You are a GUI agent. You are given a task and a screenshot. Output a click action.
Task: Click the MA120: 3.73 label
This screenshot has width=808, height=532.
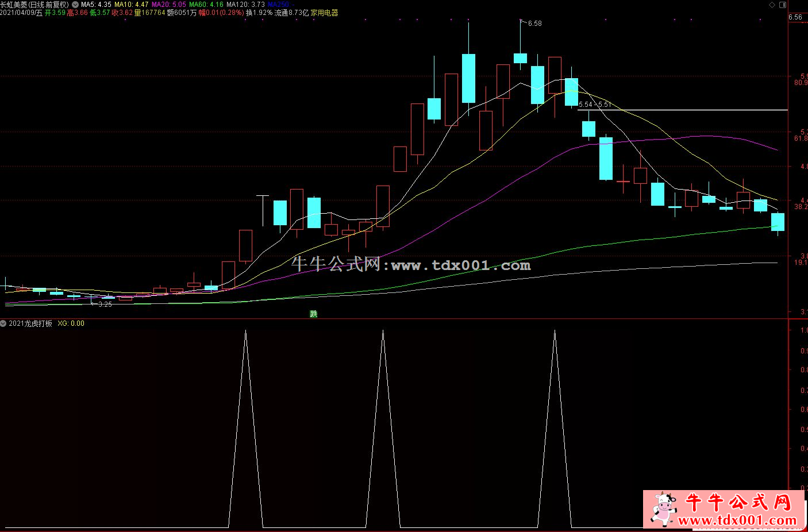click(245, 5)
